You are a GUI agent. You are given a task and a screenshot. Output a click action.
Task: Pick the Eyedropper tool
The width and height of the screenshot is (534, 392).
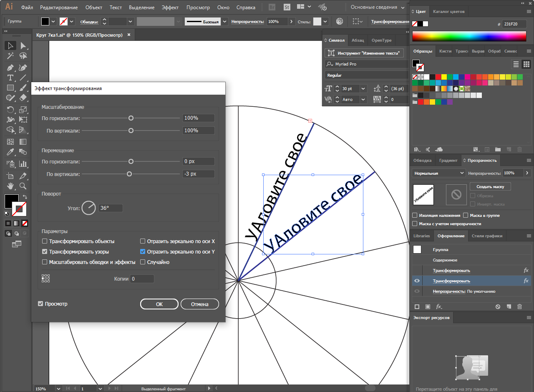10,152
